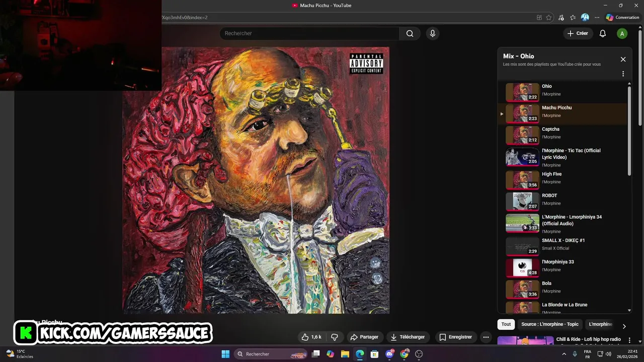Open Microsoft Store from taskbar
This screenshot has height=362, width=644.
(374, 354)
